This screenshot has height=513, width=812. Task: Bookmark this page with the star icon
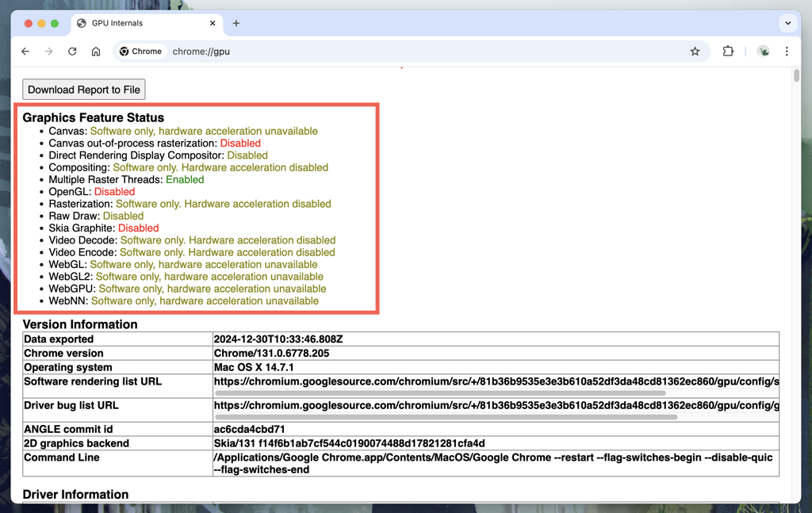(x=695, y=52)
